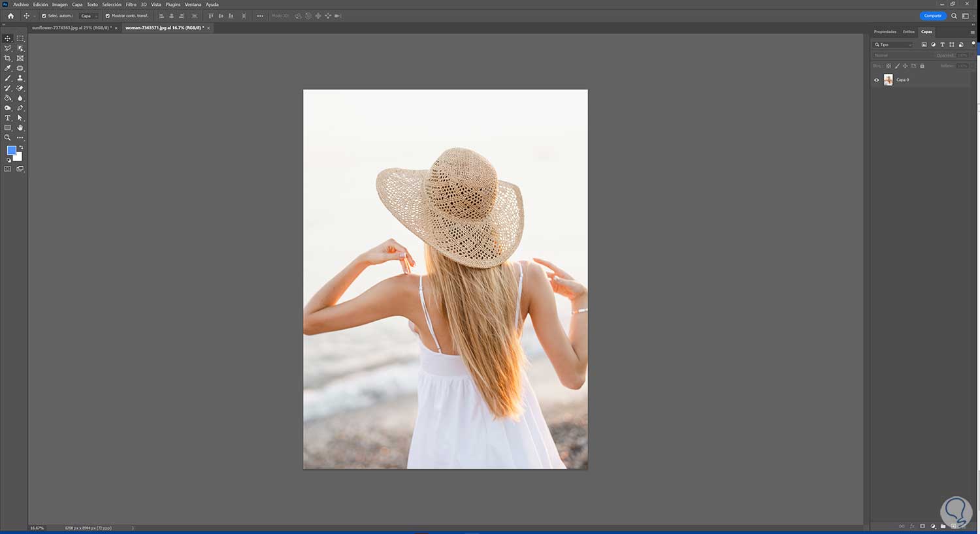Viewport: 980px width, 534px height.
Task: Open the Filtro menu
Action: [x=131, y=5]
